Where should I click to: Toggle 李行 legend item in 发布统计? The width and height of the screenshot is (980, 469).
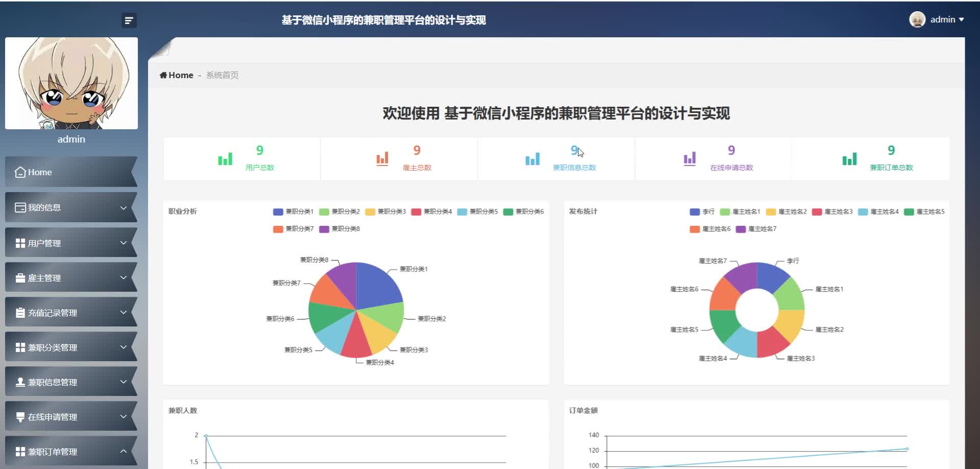pos(702,212)
